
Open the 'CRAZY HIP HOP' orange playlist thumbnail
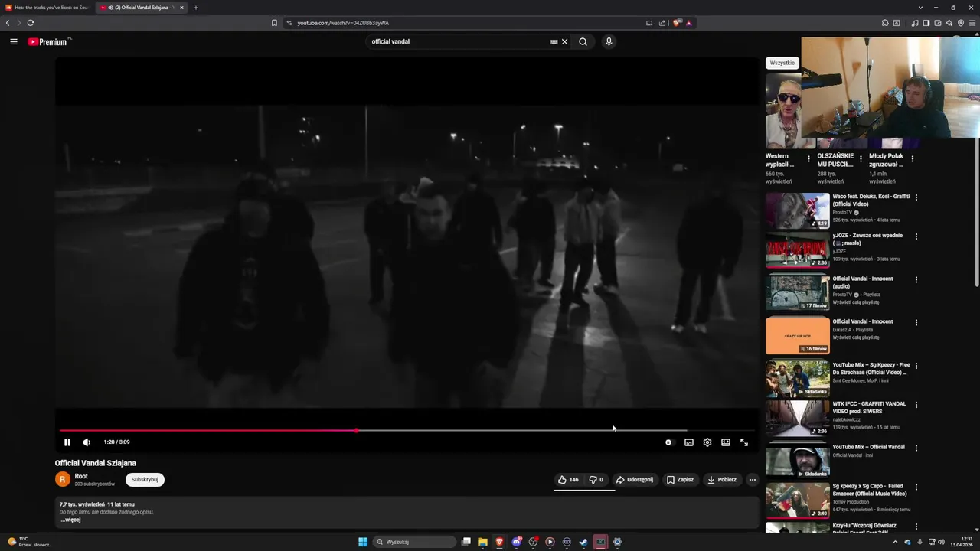(x=798, y=336)
